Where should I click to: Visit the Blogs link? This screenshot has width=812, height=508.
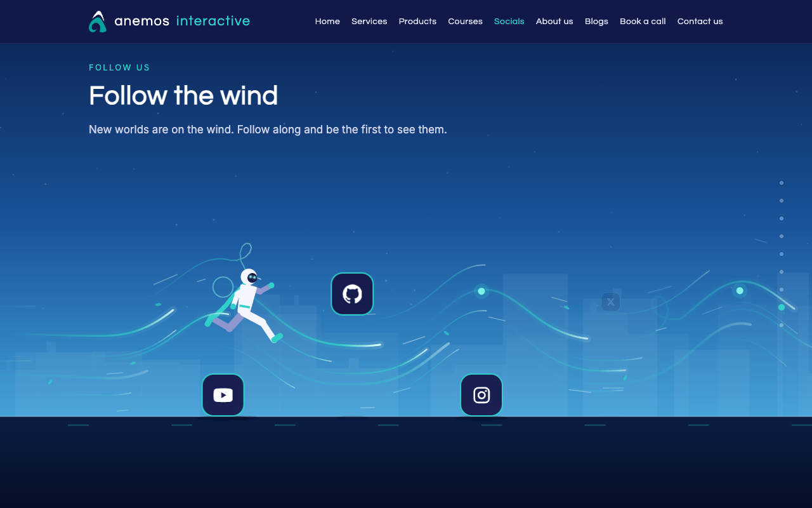click(x=596, y=22)
